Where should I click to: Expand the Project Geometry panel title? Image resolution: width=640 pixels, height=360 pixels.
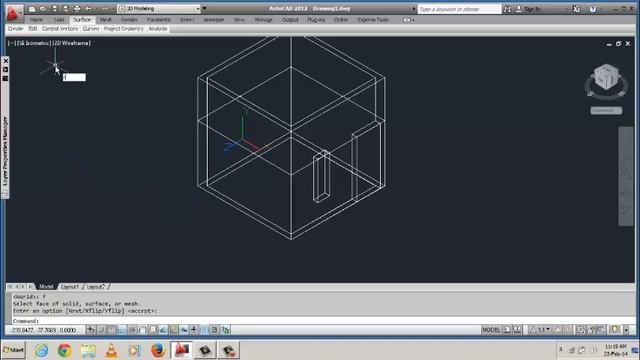pyautogui.click(x=124, y=29)
